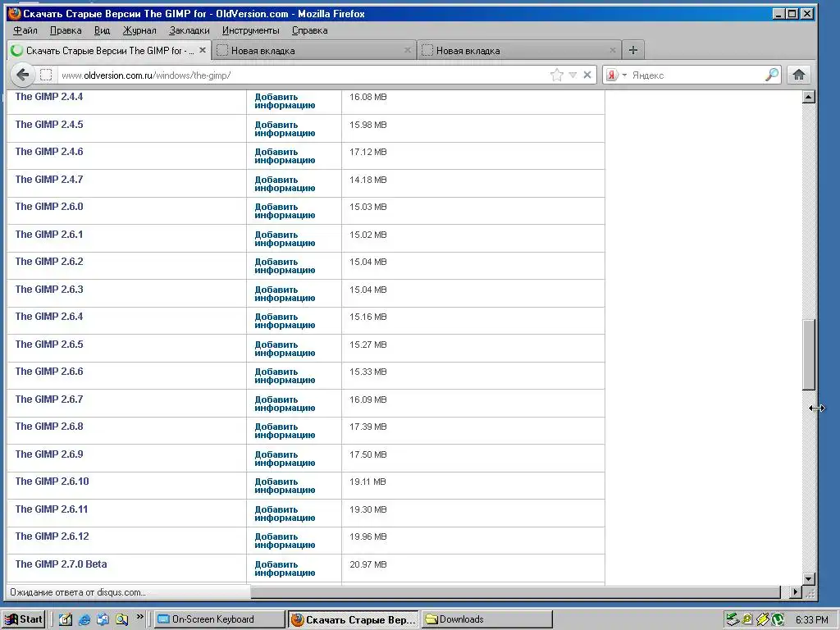This screenshot has height=630, width=840.
Task: Open The GIMP 2.6.3 link
Action: [x=48, y=290]
